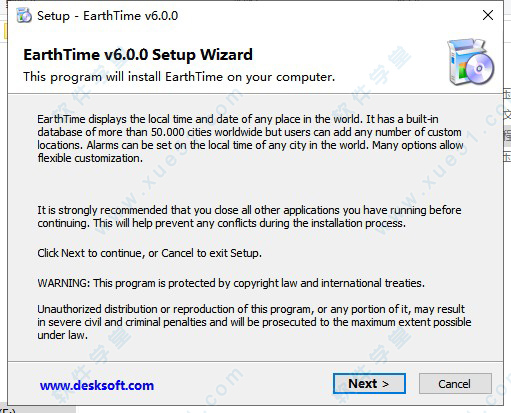The width and height of the screenshot is (511, 413).
Task: Click the 'It is strongly recommended' paragraph
Action: pos(249,216)
